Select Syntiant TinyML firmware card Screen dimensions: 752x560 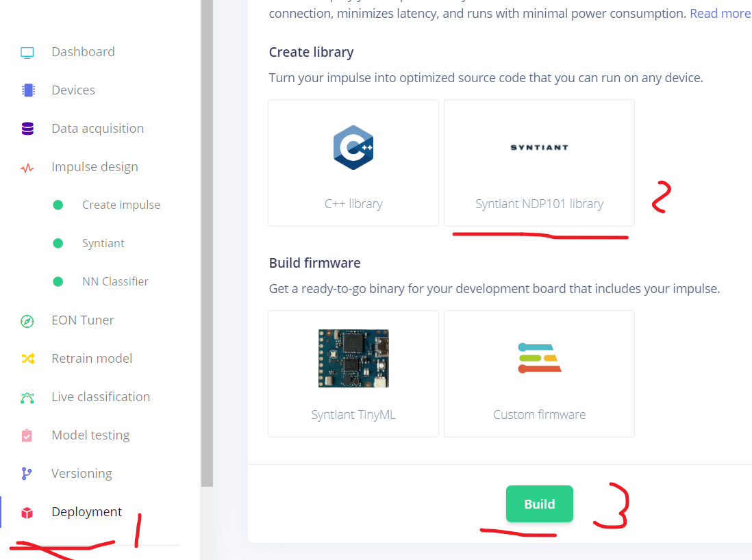[353, 374]
